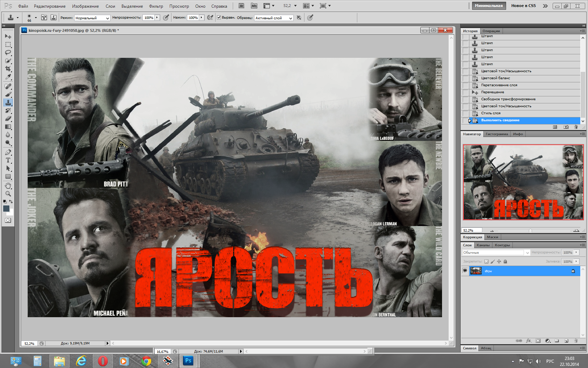Viewport: 588px width, 368px height.
Task: Expand the Образец sample dropdown
Action: [x=274, y=18]
